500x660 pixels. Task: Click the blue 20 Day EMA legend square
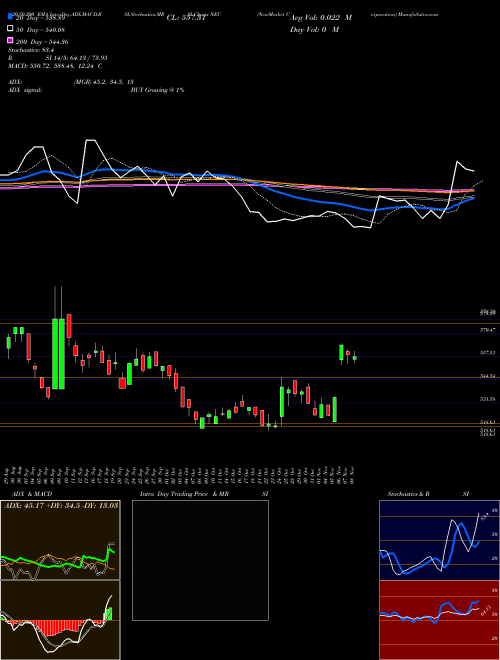[10, 18]
